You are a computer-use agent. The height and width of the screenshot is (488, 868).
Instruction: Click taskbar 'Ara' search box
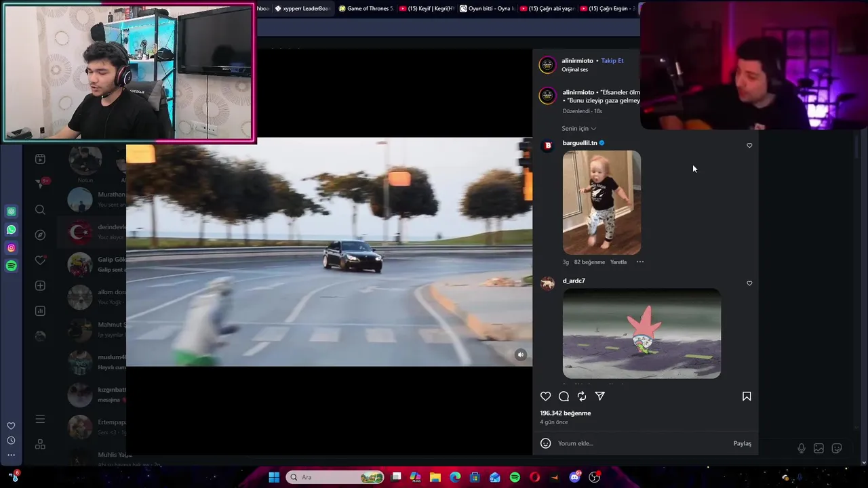(336, 477)
